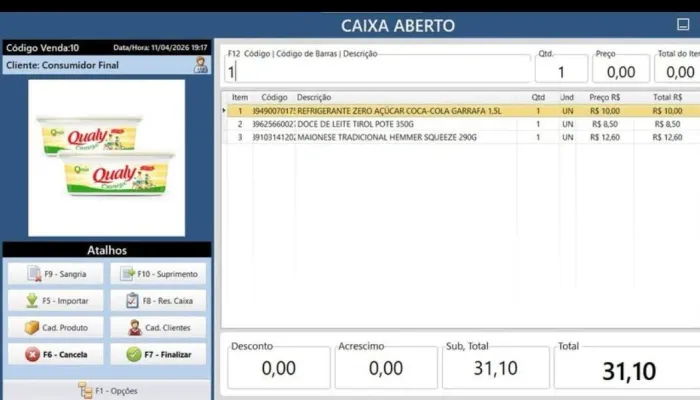Select row REFRIGERANTE ZERO AÇÚCAR COCA-COLA GARRAFA 1,5L
The width and height of the screenshot is (700, 400).
click(463, 111)
